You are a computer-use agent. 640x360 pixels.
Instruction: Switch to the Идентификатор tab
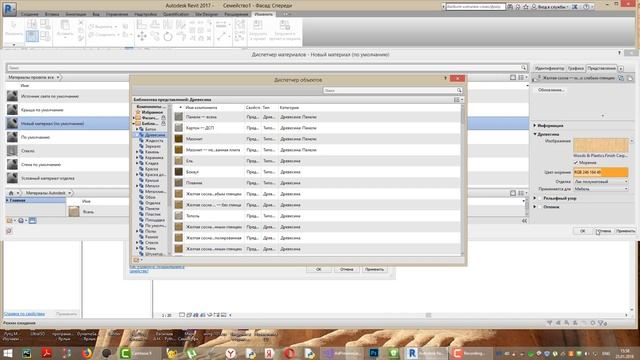point(549,68)
